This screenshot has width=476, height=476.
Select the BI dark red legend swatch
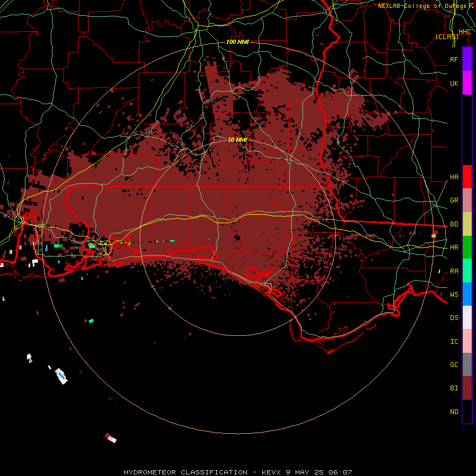pos(467,388)
